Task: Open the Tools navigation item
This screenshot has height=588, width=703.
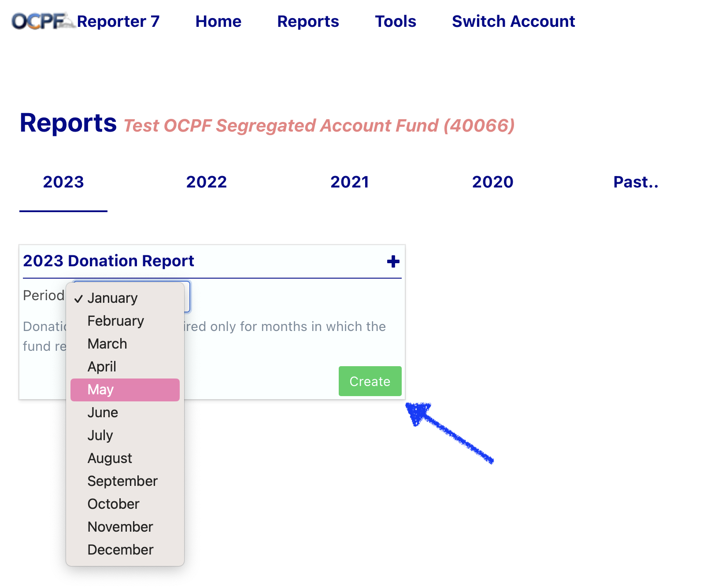Action: (395, 21)
